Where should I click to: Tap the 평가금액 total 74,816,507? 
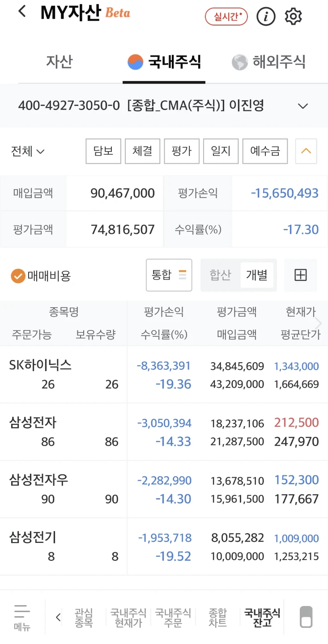click(123, 230)
